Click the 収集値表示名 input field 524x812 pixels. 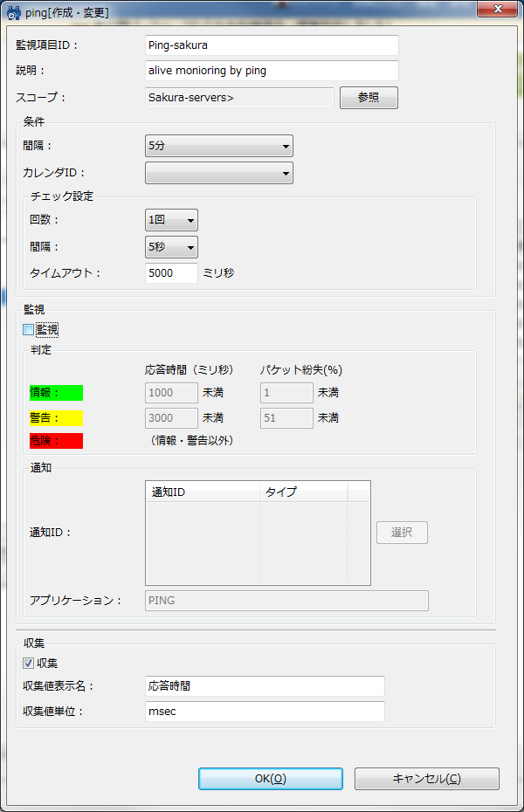coord(265,686)
